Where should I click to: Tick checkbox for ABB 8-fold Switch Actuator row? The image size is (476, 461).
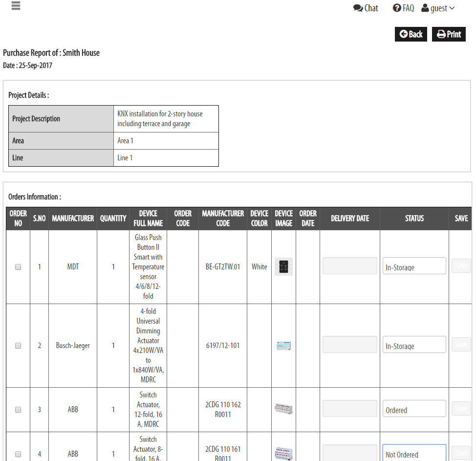click(18, 454)
